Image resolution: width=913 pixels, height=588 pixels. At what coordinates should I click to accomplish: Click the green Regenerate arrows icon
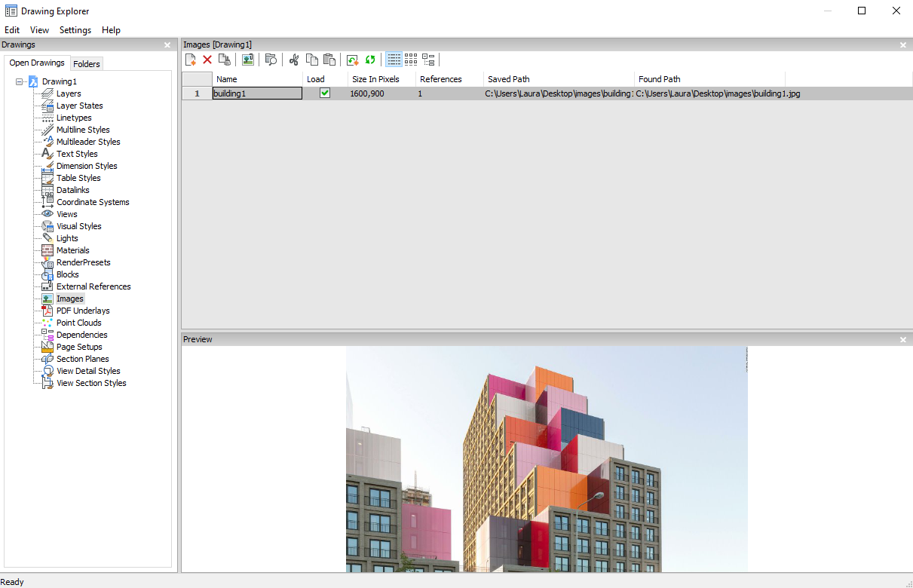click(x=370, y=60)
